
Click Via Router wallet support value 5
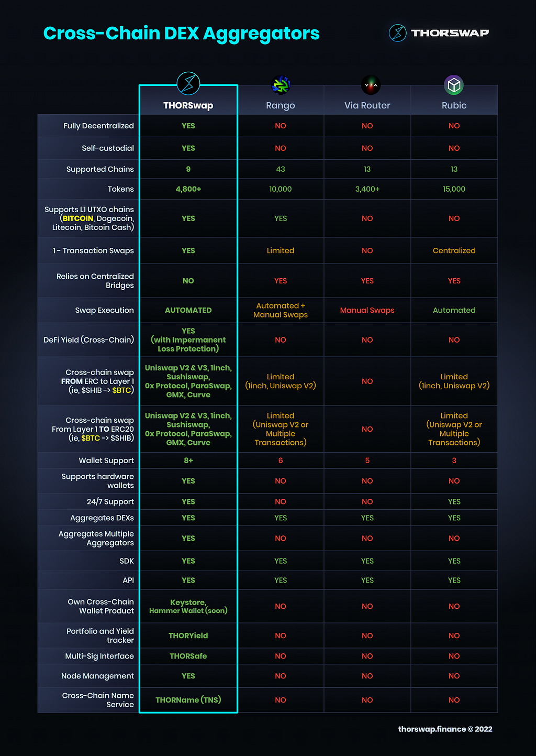point(367,461)
